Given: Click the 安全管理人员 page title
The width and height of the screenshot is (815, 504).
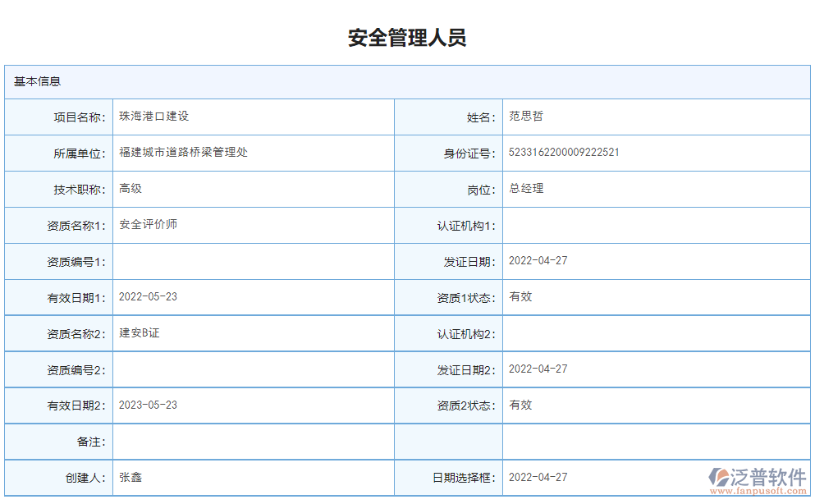Looking at the screenshot, I should click(407, 36).
